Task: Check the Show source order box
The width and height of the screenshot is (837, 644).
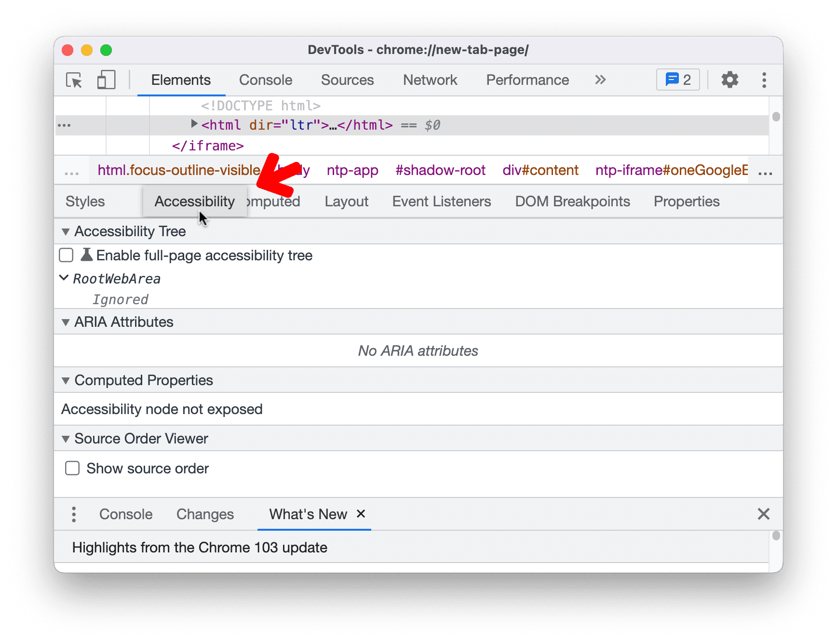Action: (x=72, y=468)
